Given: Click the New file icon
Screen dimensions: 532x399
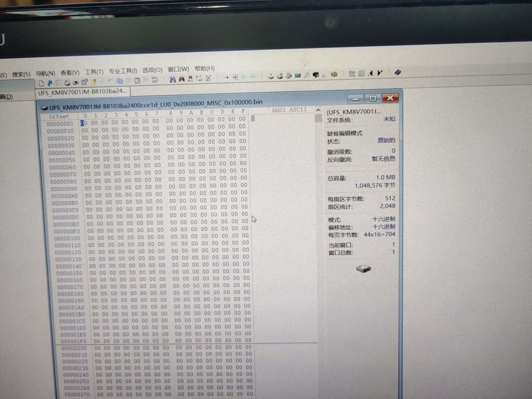Looking at the screenshot, I should [x=41, y=84].
